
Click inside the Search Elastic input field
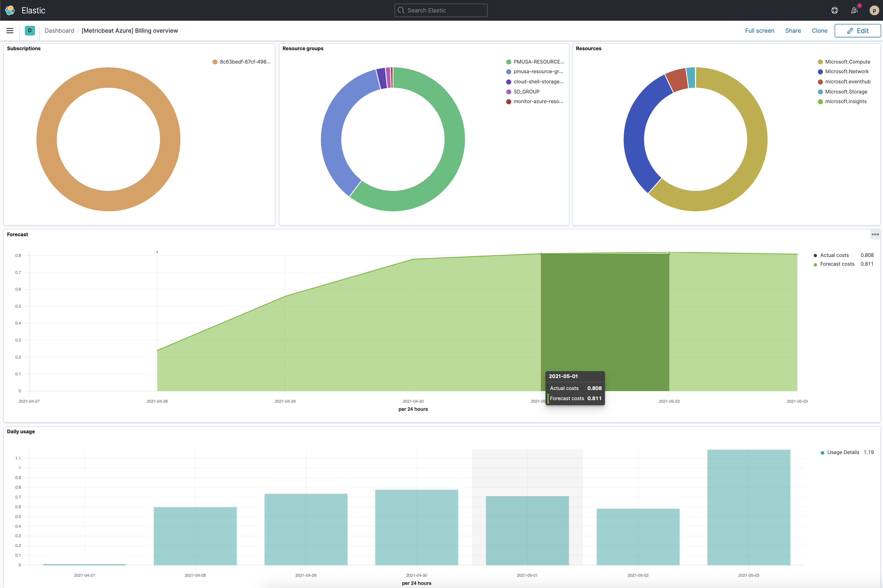pyautogui.click(x=441, y=10)
